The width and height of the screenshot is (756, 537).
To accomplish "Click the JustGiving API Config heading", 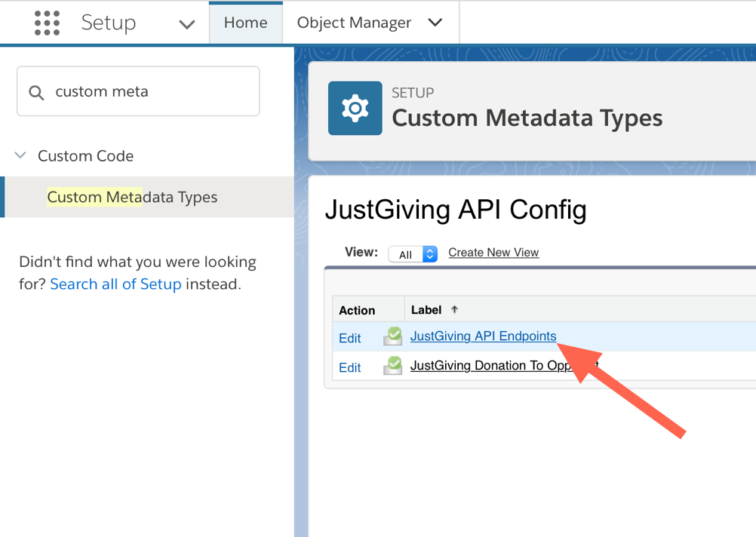I will (x=456, y=210).
